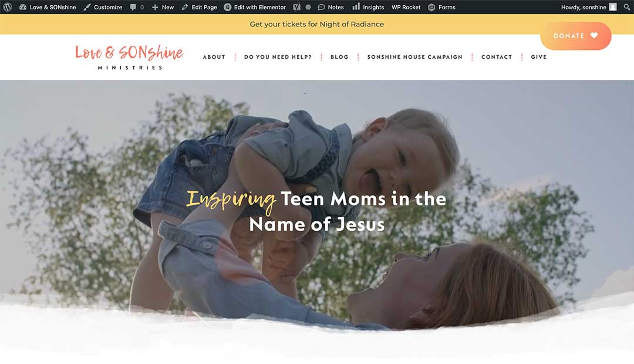Open the Sonshine House Campaign page
Image resolution: width=634 pixels, height=364 pixels.
click(415, 57)
